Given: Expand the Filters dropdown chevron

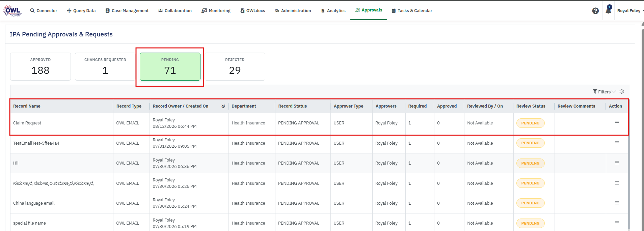Looking at the screenshot, I should pyautogui.click(x=614, y=92).
